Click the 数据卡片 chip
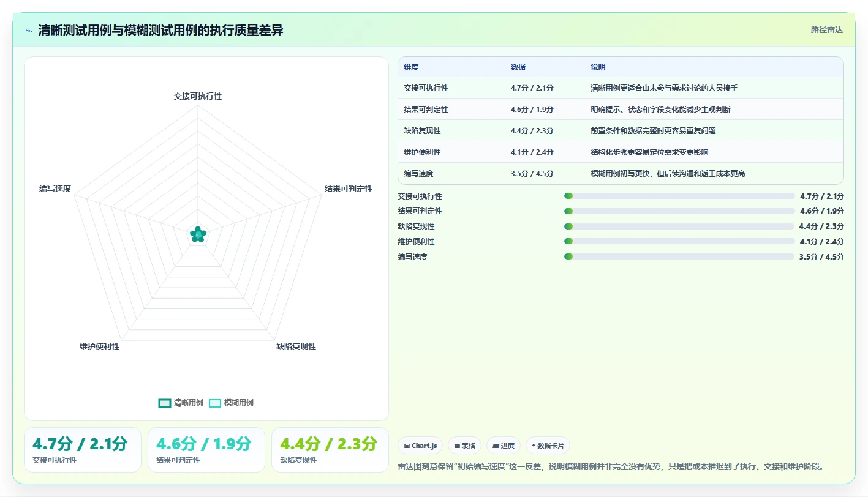 548,446
